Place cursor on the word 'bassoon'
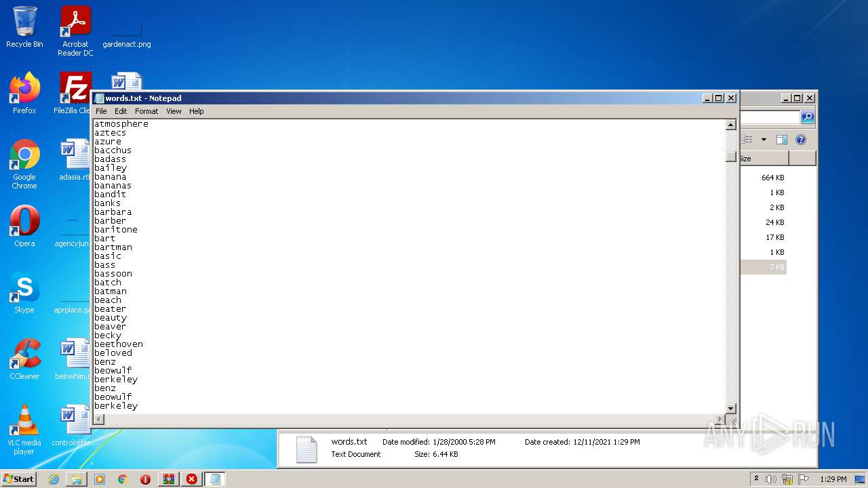The width and height of the screenshot is (868, 488). [113, 274]
